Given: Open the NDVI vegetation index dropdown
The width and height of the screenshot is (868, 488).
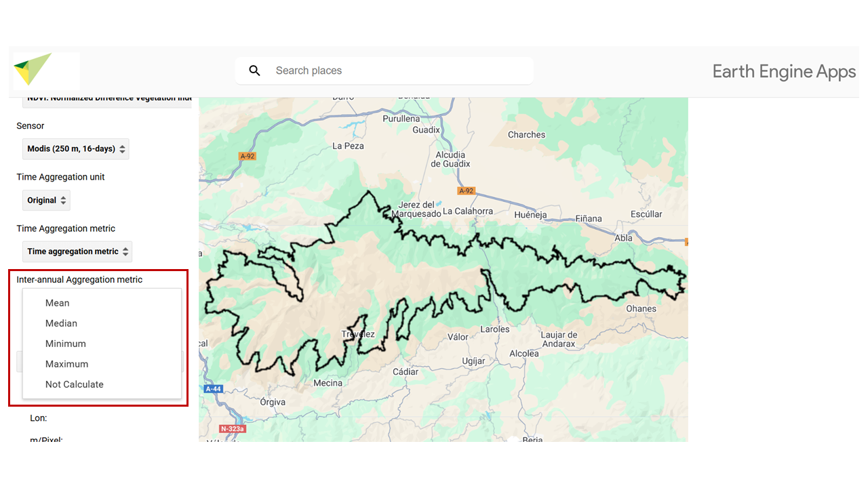Looking at the screenshot, I should (x=107, y=99).
